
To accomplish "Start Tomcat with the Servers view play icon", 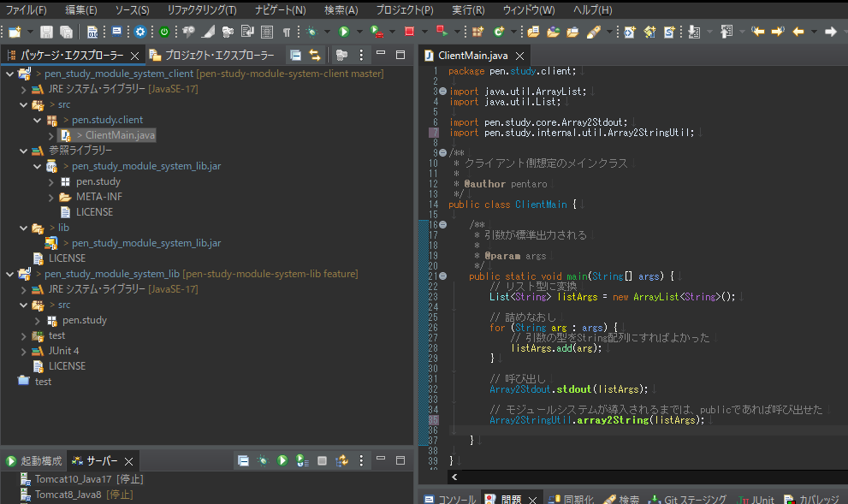I will (x=282, y=460).
